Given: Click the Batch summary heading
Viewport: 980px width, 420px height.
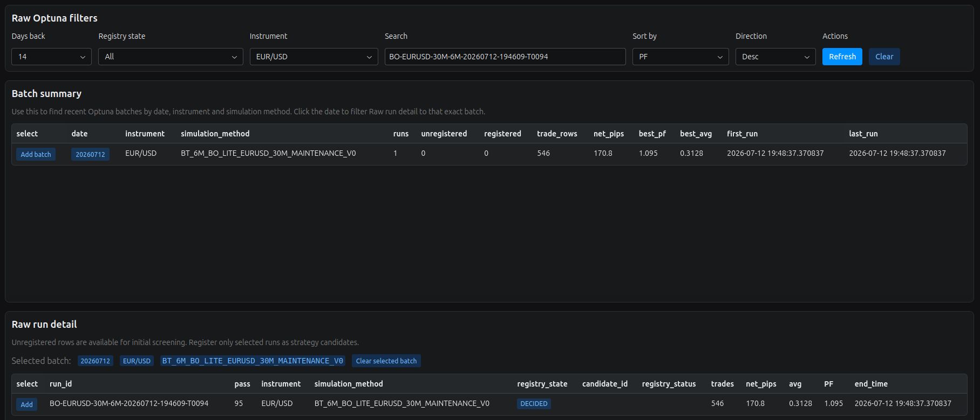Looking at the screenshot, I should 46,93.
